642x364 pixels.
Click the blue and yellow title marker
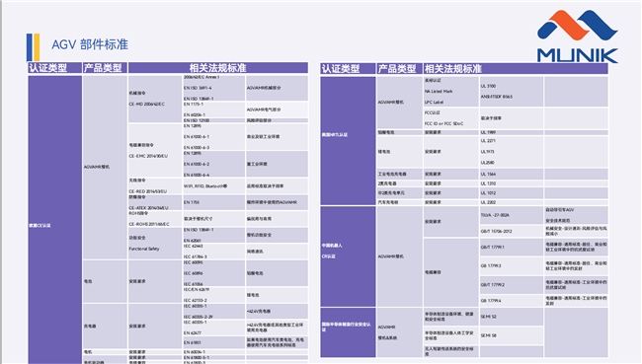34,47
